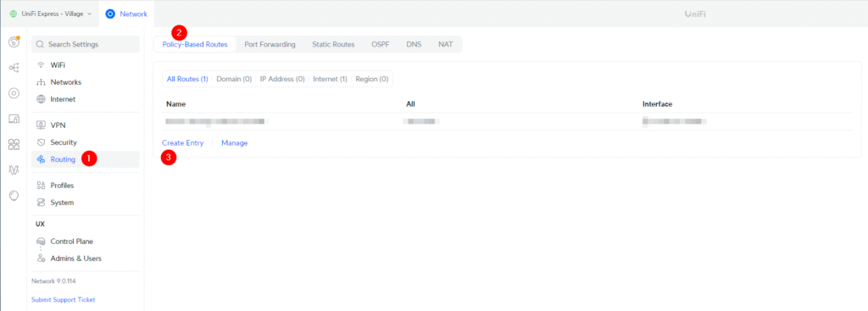868x311 pixels.
Task: Click the UniFi logo text in header
Action: pyautogui.click(x=695, y=14)
